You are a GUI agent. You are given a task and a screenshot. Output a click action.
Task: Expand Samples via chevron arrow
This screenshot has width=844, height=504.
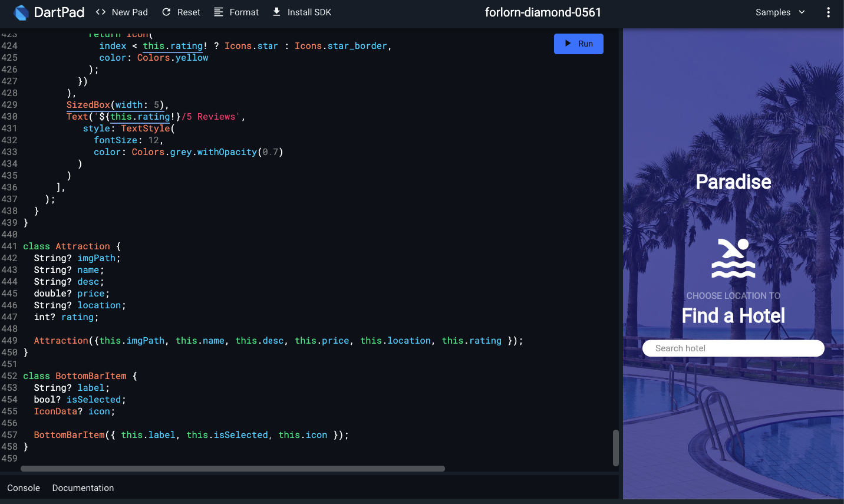pyautogui.click(x=802, y=12)
